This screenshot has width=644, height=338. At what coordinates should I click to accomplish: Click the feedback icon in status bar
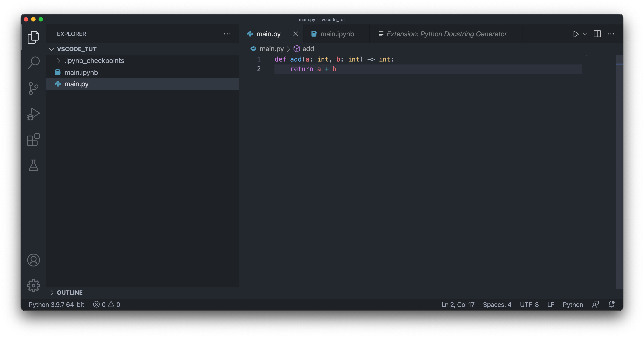coord(595,304)
